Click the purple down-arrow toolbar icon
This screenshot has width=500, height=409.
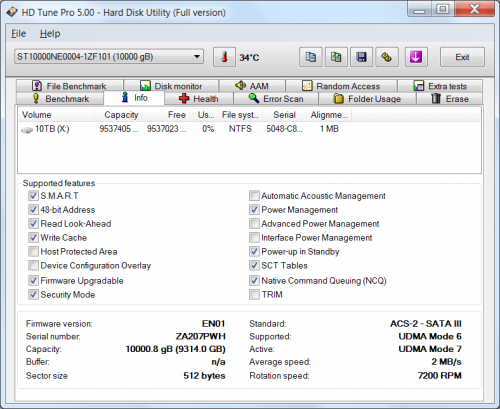click(x=416, y=57)
